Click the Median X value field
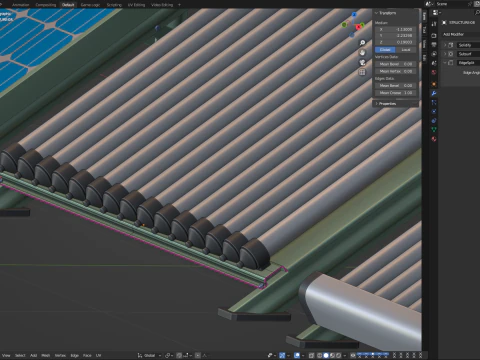 (396, 29)
